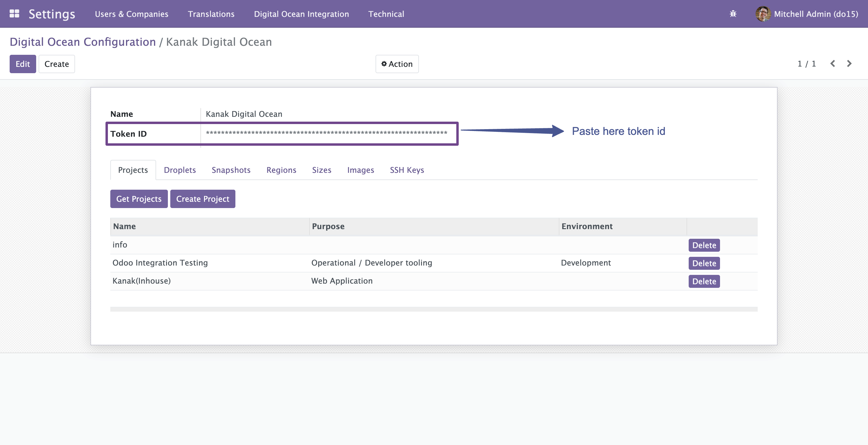Viewport: 868px width, 445px height.
Task: Open Technical menu
Action: 386,14
